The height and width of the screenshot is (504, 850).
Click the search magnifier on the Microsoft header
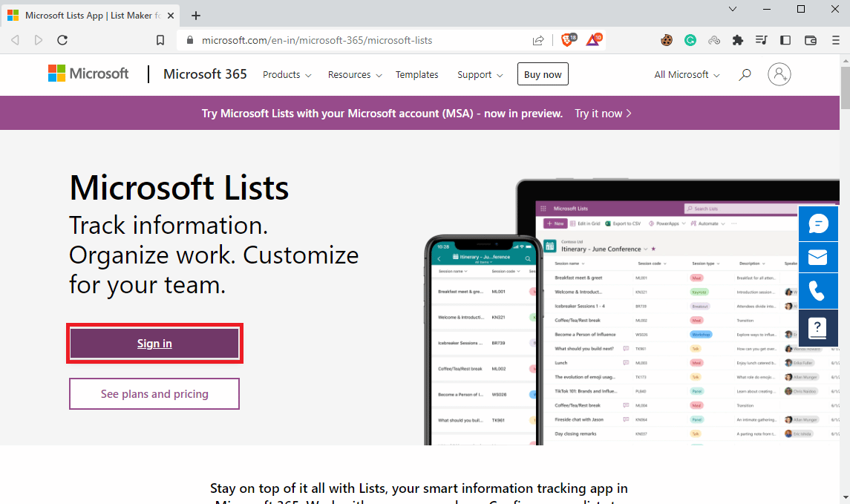[x=745, y=74]
